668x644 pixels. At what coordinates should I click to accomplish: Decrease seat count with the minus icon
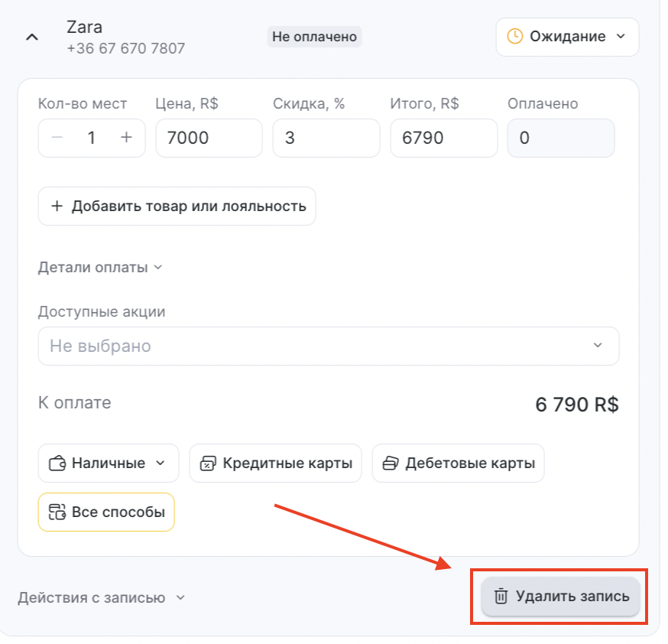coord(57,138)
